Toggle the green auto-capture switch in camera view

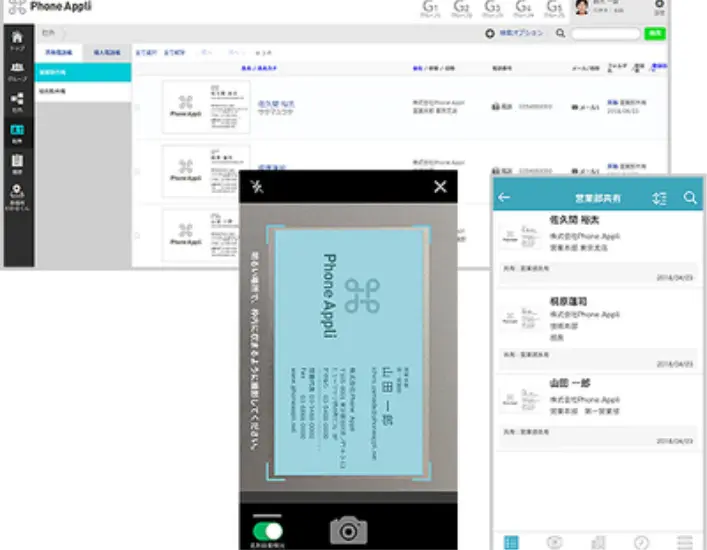pyautogui.click(x=268, y=532)
